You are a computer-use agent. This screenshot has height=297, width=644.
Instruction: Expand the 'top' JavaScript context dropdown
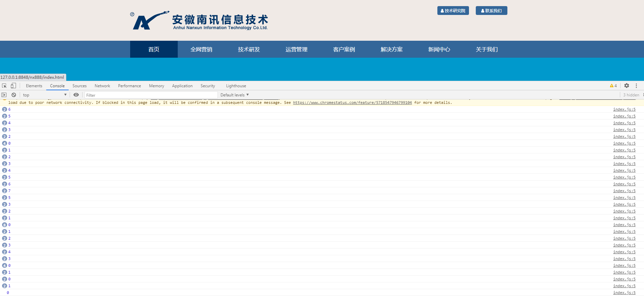pos(45,95)
